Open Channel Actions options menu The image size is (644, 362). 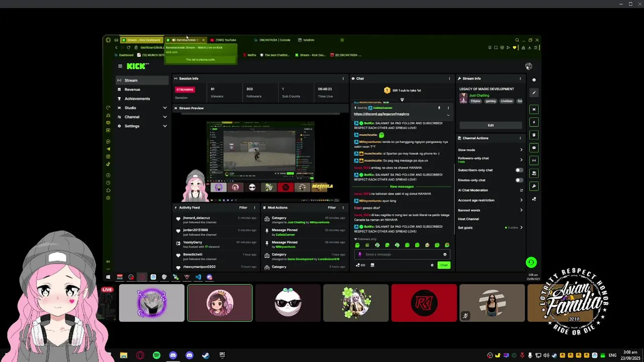[520, 138]
